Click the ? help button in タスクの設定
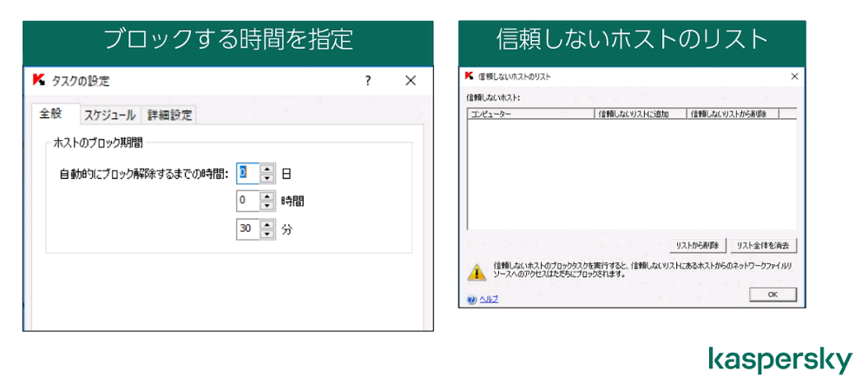Image resolution: width=868 pixels, height=391 pixels. coord(367,81)
